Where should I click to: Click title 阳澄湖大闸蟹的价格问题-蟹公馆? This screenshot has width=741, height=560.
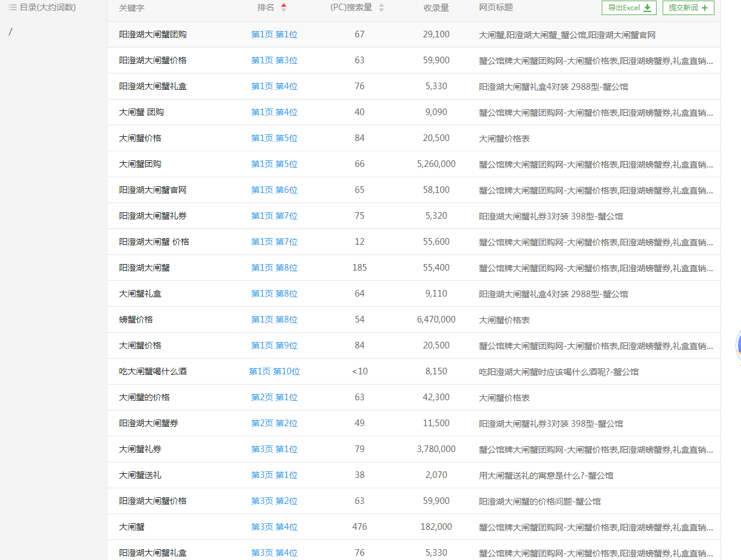coord(540,502)
